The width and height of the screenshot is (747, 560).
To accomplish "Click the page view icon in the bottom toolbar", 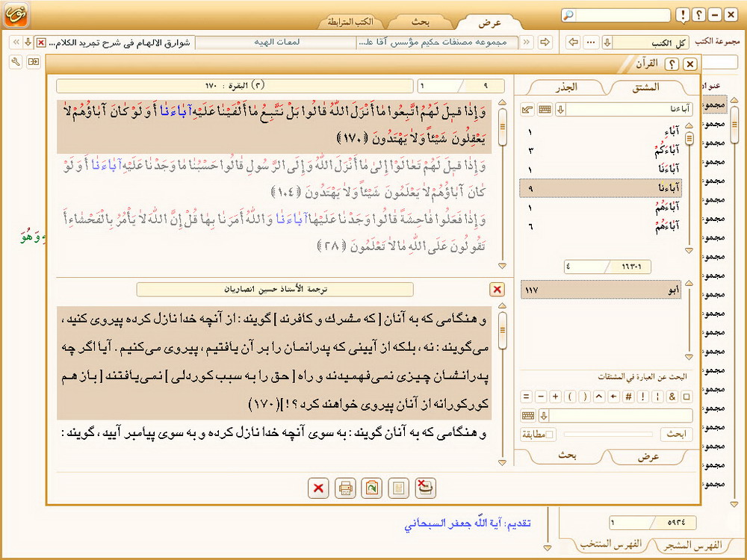I will [x=400, y=488].
